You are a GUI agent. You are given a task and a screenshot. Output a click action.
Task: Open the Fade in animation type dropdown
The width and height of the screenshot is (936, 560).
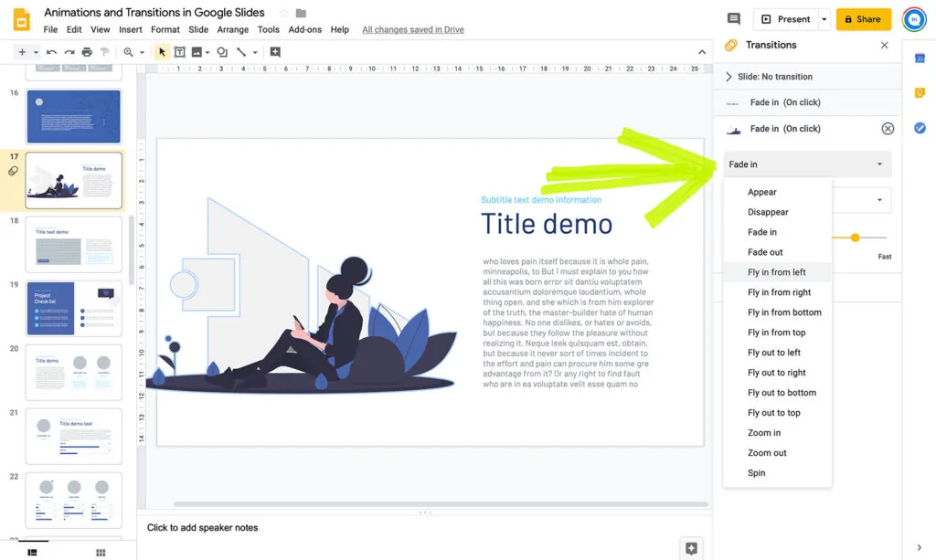tap(807, 164)
